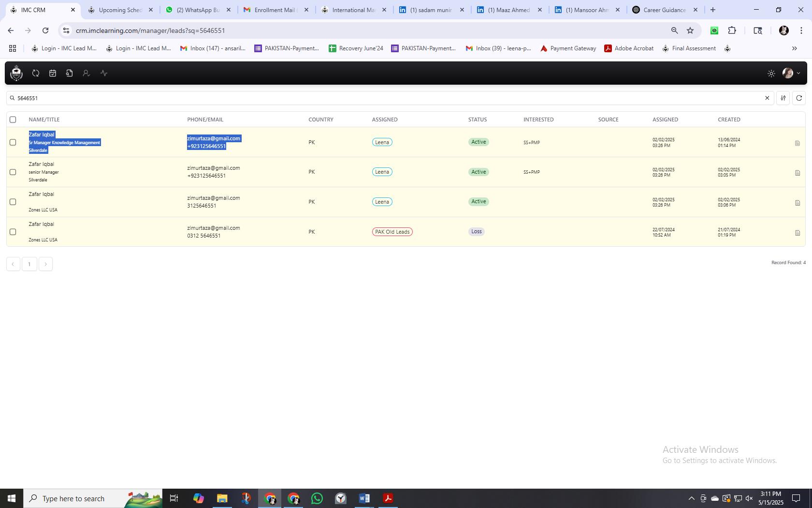Open the Final Assessment bookmark
Screen dimensions: 812x508
(x=689, y=48)
